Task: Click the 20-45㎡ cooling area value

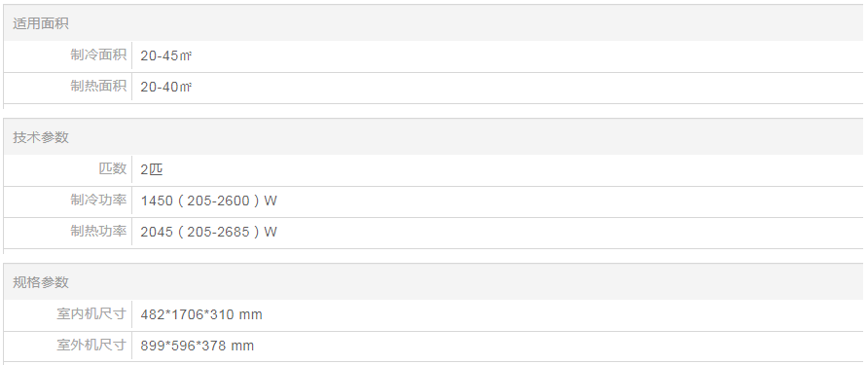Action: pos(166,55)
